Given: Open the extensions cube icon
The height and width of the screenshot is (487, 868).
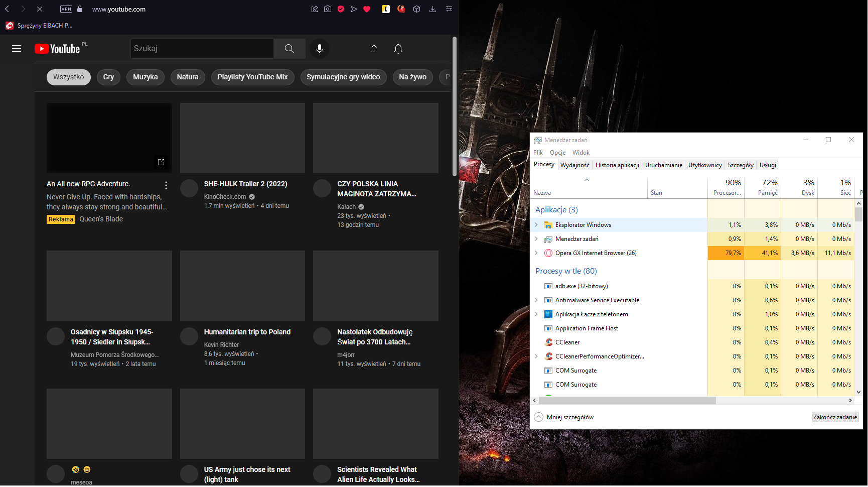Looking at the screenshot, I should click(416, 9).
